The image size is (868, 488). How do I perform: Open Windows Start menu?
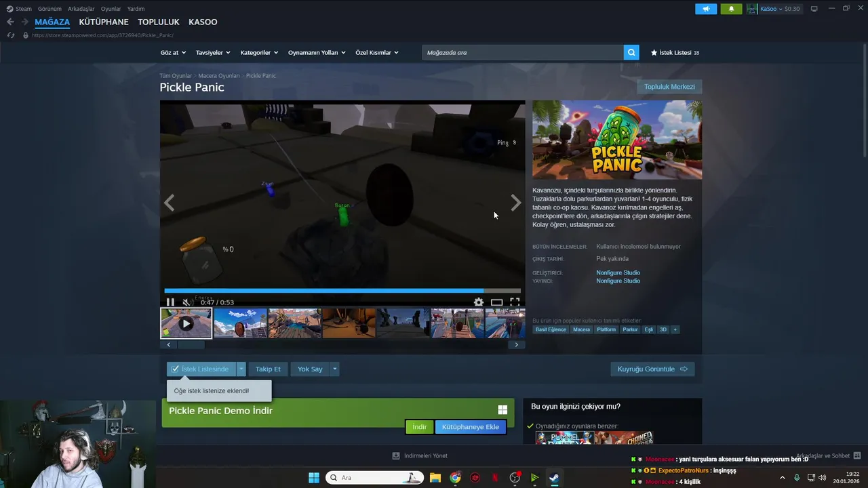tap(314, 478)
